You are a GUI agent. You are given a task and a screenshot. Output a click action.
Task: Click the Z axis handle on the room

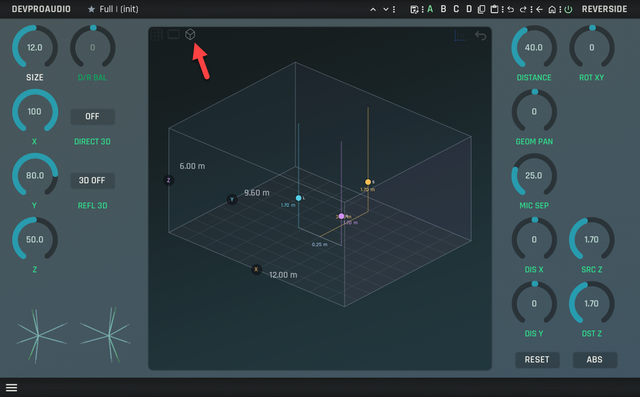click(x=169, y=180)
